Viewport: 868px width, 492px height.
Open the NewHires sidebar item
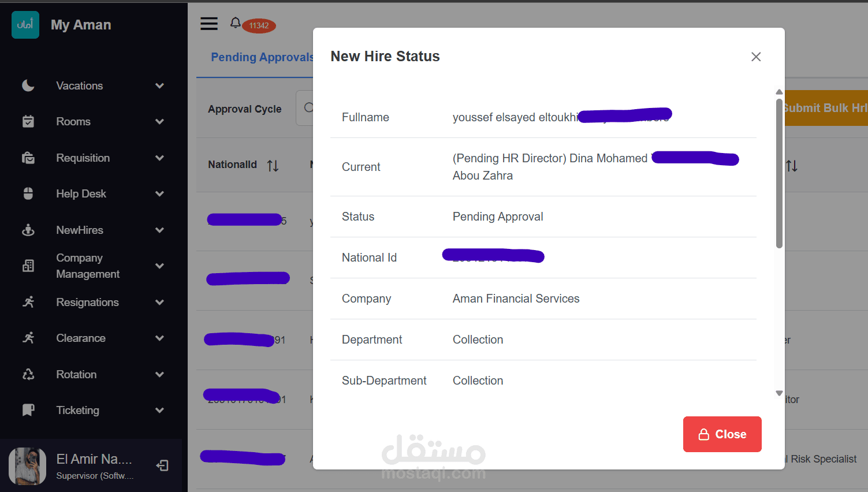pos(80,230)
